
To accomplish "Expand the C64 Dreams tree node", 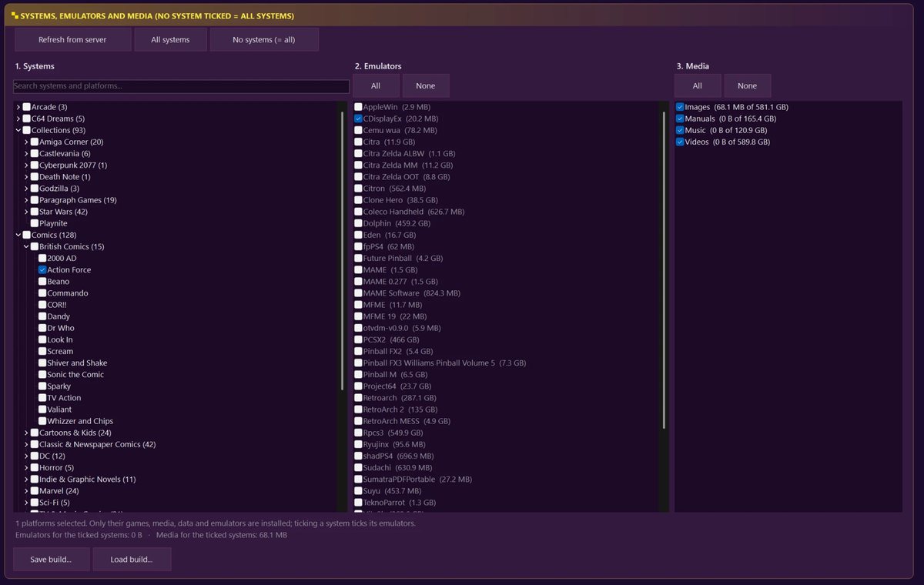I will (18, 119).
